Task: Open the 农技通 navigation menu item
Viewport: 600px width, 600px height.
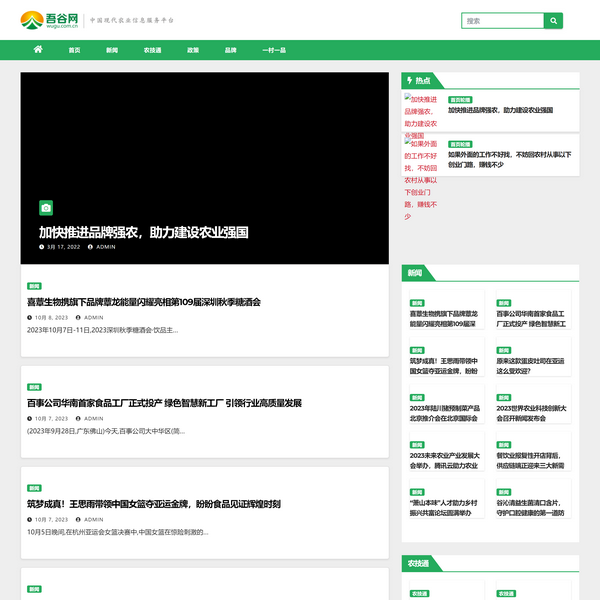Action: pyautogui.click(x=152, y=49)
